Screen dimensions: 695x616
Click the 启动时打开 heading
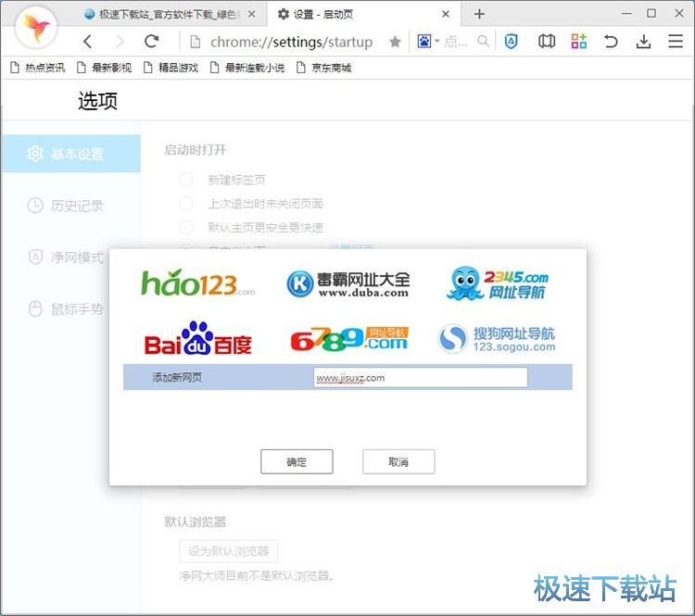[x=195, y=150]
